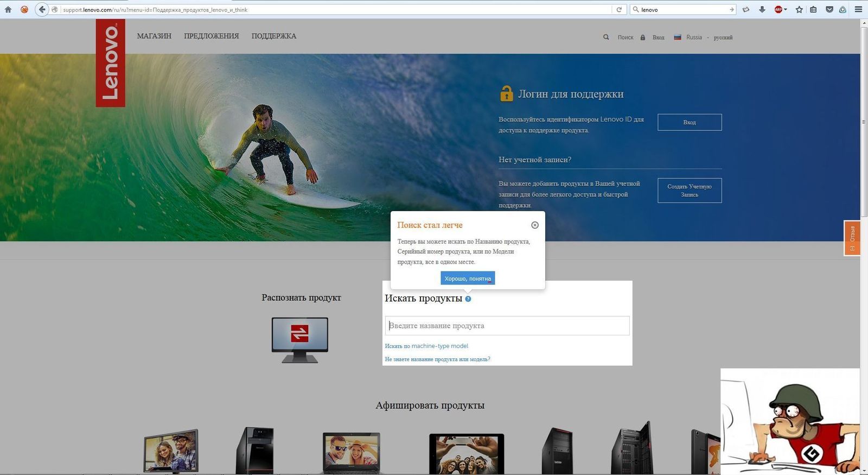Click the magnifier icon in the browser search box

pos(636,9)
